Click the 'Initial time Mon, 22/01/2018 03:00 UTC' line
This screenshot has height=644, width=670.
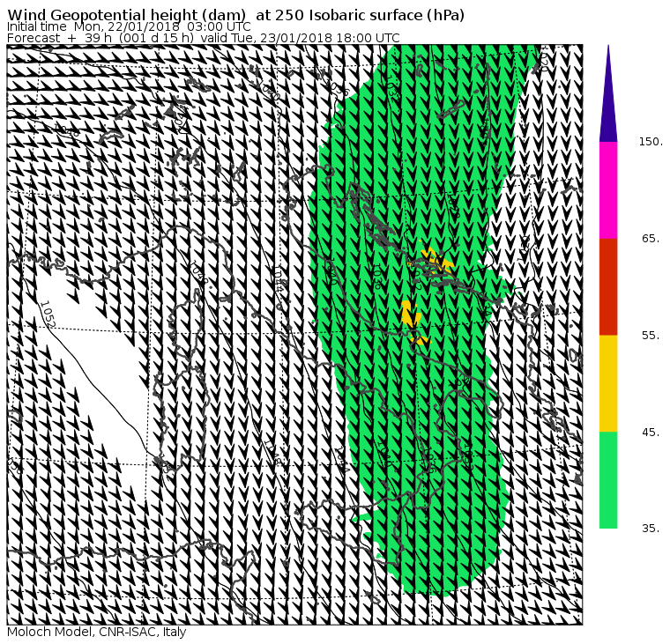pos(129,26)
